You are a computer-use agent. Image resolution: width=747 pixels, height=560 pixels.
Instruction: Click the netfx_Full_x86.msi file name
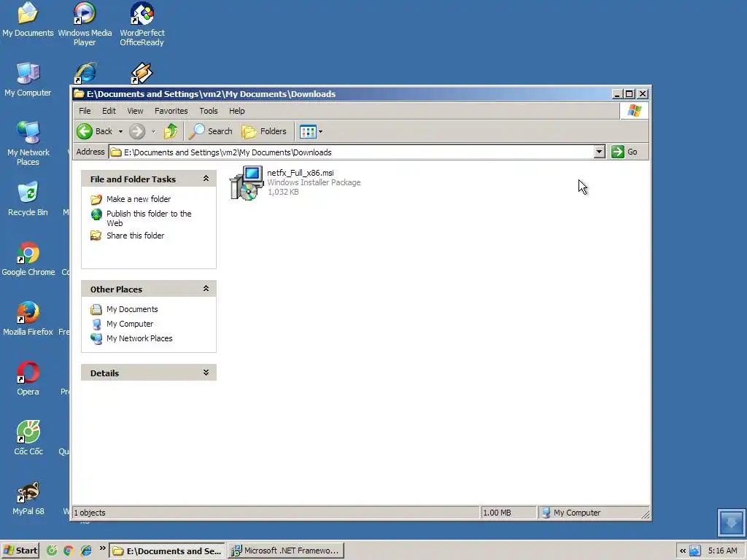point(300,173)
